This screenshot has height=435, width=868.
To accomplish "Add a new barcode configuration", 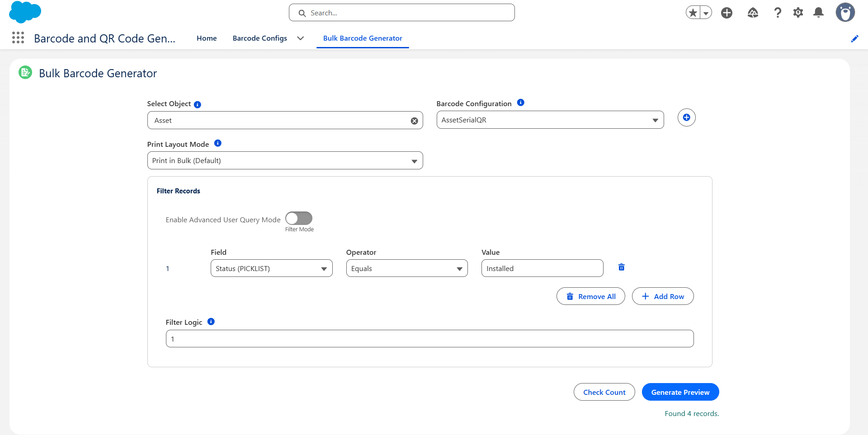I will tap(686, 117).
